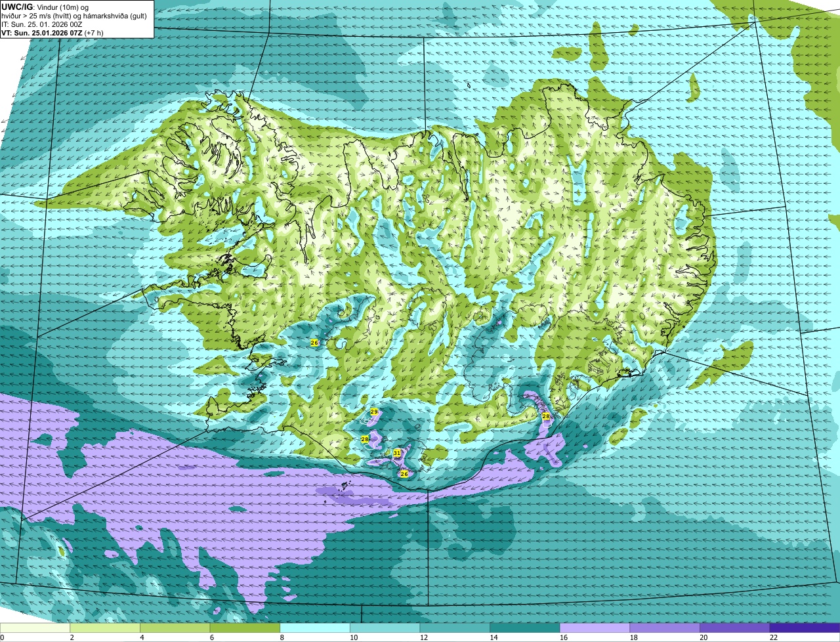
Task: Select the 20–22 m/s violet legend swatch
Action: pos(734,628)
